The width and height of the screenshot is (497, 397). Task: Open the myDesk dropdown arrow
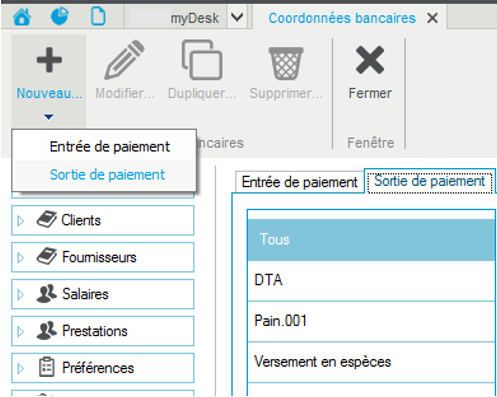(x=237, y=17)
